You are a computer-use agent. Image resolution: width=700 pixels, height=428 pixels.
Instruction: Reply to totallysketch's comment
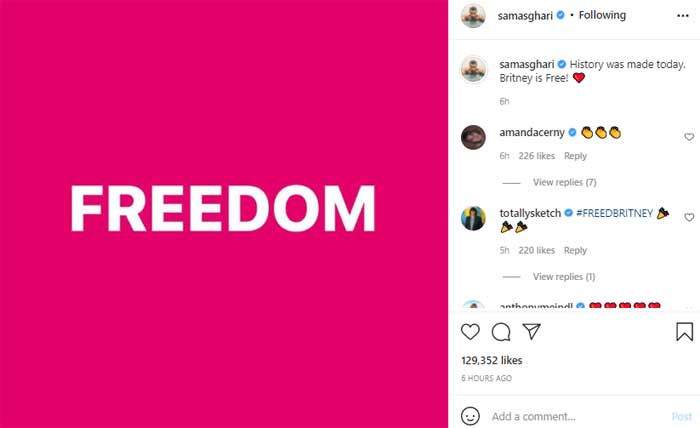coord(575,250)
